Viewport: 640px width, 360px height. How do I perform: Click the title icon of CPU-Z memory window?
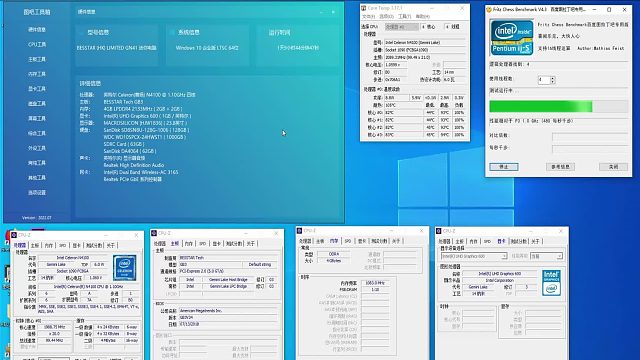(299, 231)
